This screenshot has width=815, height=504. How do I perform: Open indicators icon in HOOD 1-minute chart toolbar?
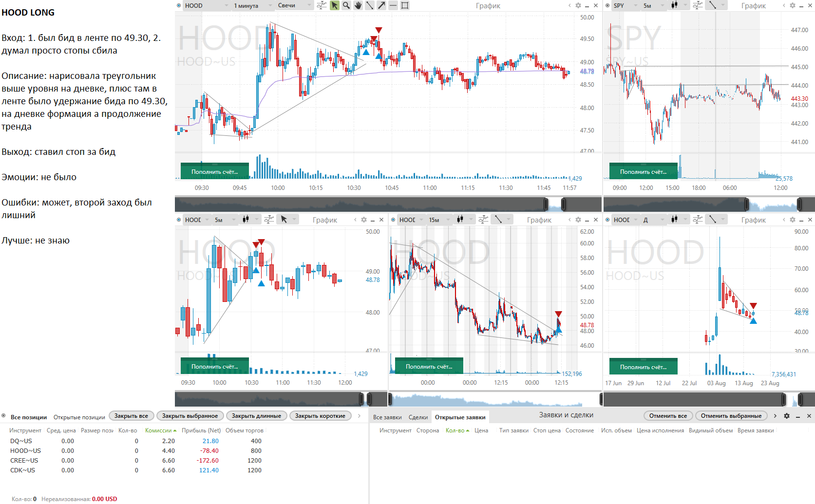322,5
